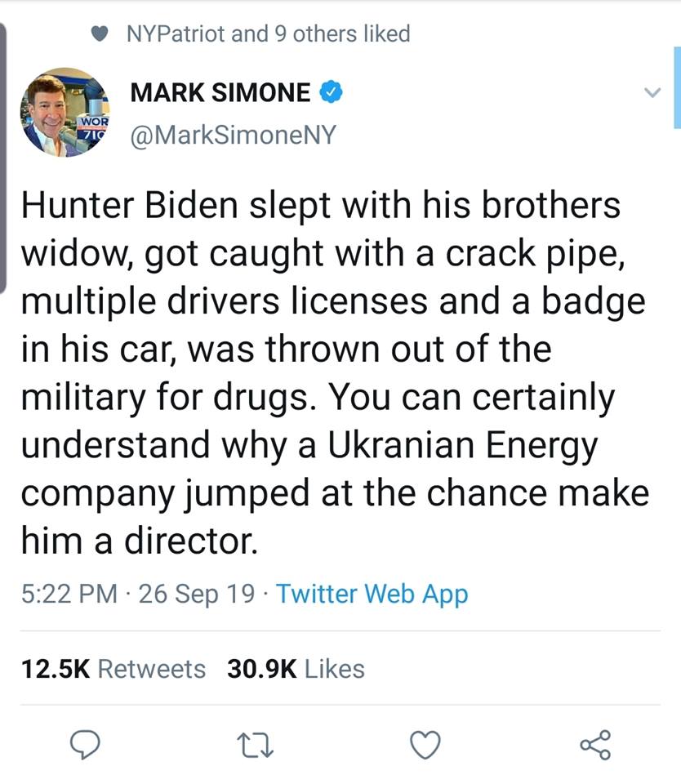Reply to Mark Simone's tweet
681x784 pixels.
tap(82, 745)
